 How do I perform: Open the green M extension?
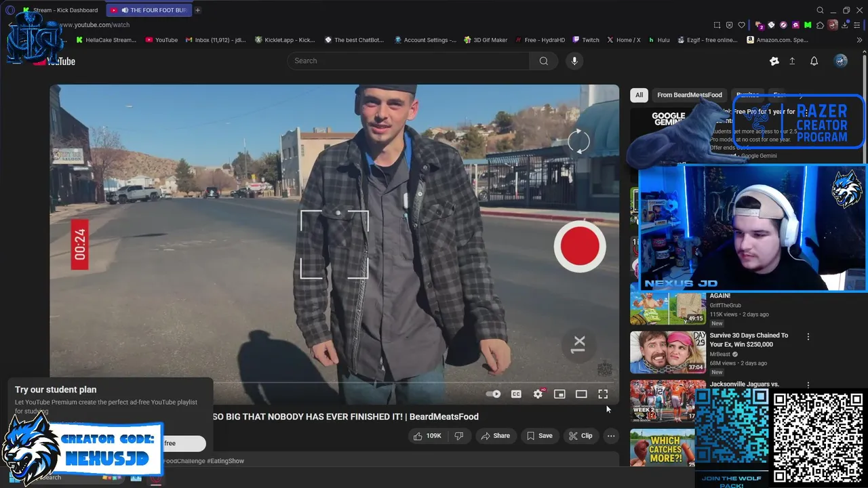pyautogui.click(x=808, y=25)
